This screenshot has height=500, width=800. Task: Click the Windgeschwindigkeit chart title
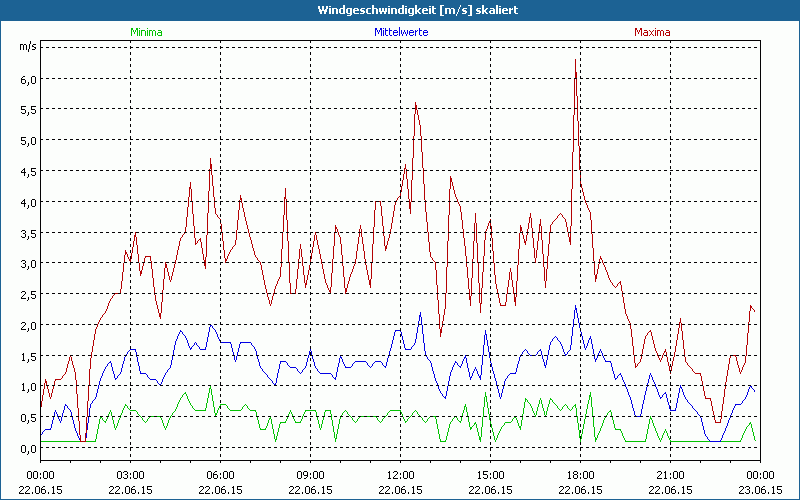[x=399, y=9]
